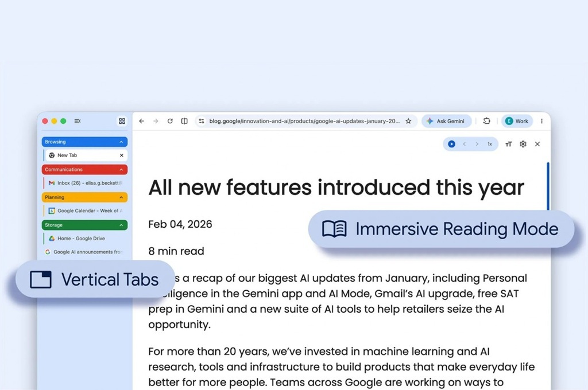The height and width of the screenshot is (390, 588).
Task: Click the browser back arrow
Action: coord(142,121)
